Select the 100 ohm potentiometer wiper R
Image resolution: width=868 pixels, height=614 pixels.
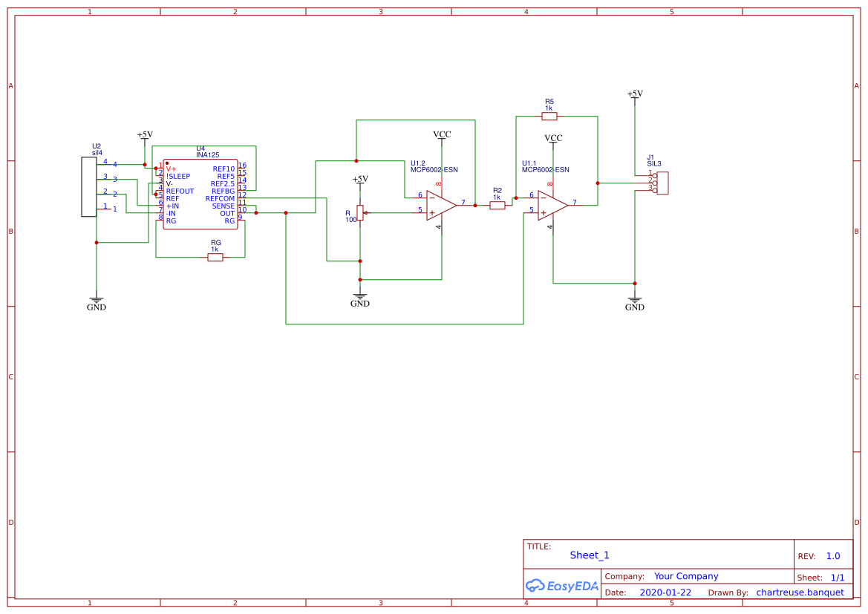(x=359, y=213)
